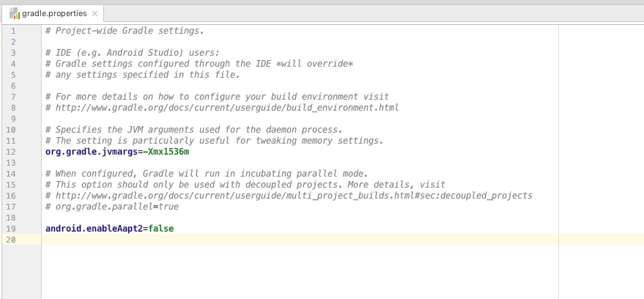644x299 pixels.
Task: Click the commented org.gradle.parallel=true line
Action: click(112, 207)
